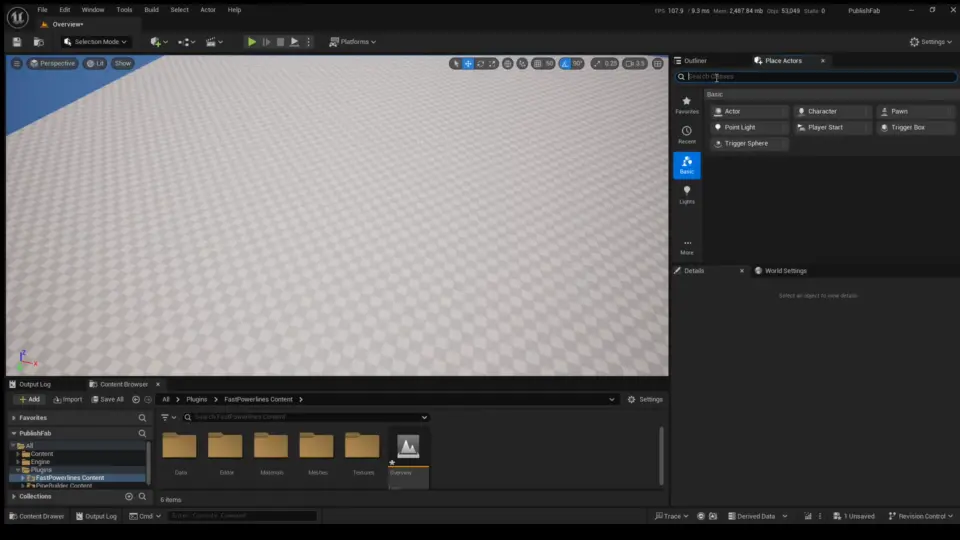The width and height of the screenshot is (960, 540).
Task: Switch to the Outliner tab
Action: [x=695, y=61]
